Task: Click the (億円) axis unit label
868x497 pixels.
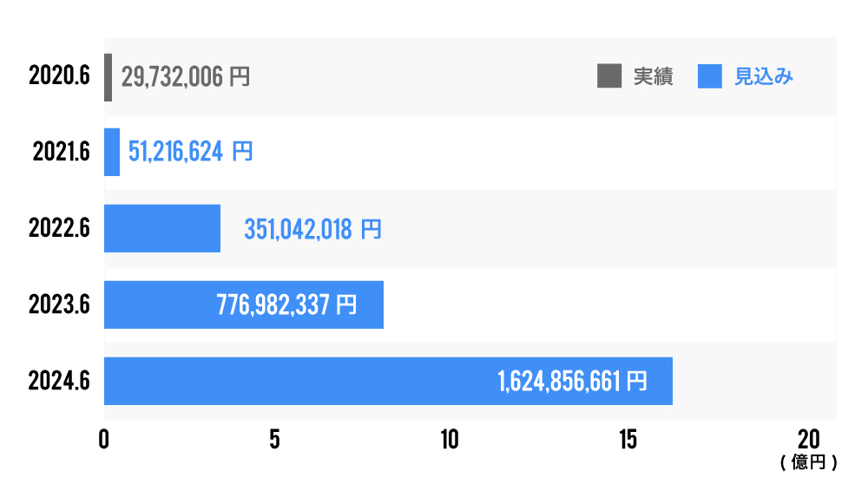Action: click(809, 462)
